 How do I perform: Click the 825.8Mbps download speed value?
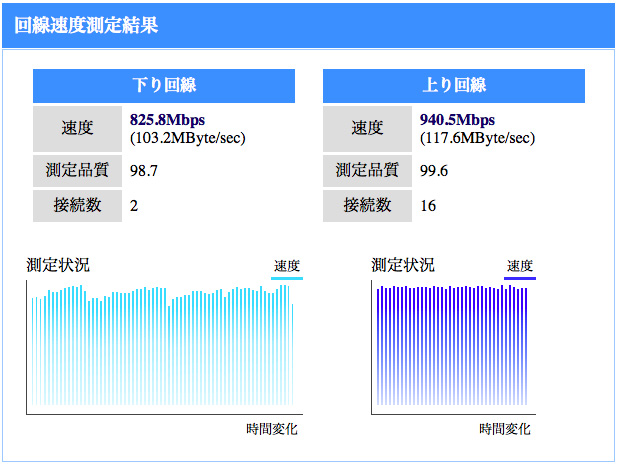[x=168, y=120]
